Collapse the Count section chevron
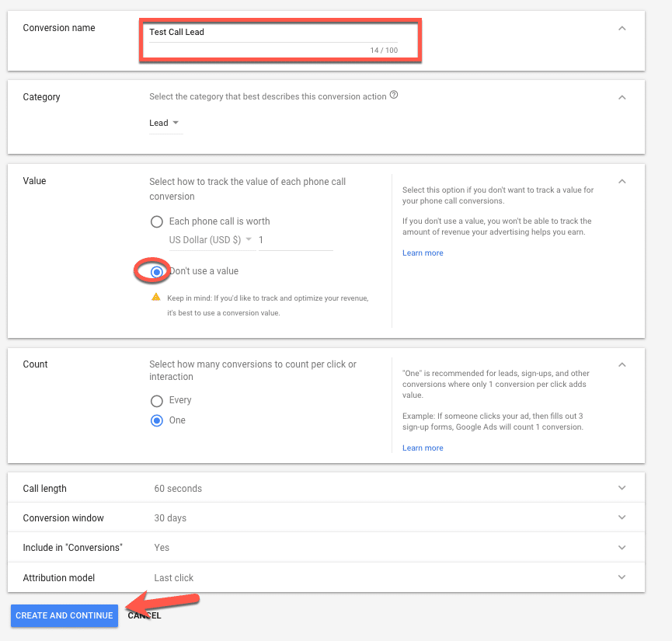 [622, 364]
